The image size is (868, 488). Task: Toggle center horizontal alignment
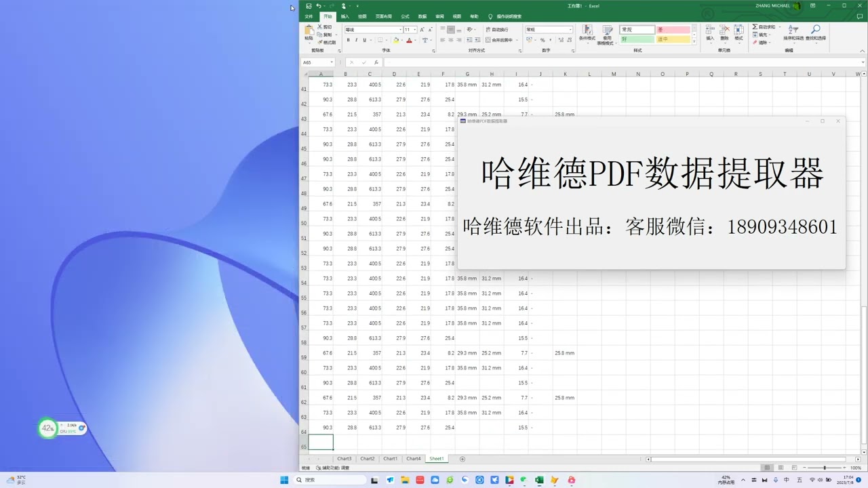[x=451, y=40]
